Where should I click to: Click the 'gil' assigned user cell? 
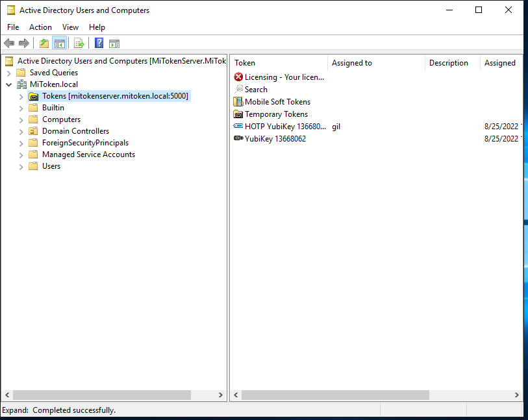coord(336,127)
